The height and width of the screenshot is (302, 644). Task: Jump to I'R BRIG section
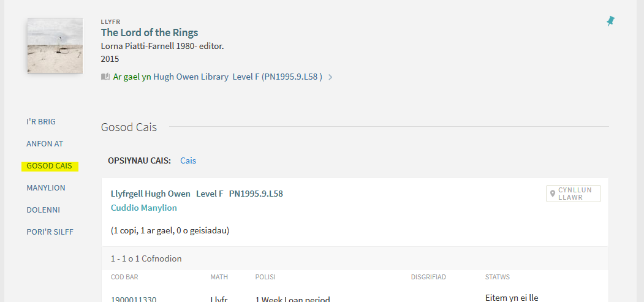pos(41,122)
